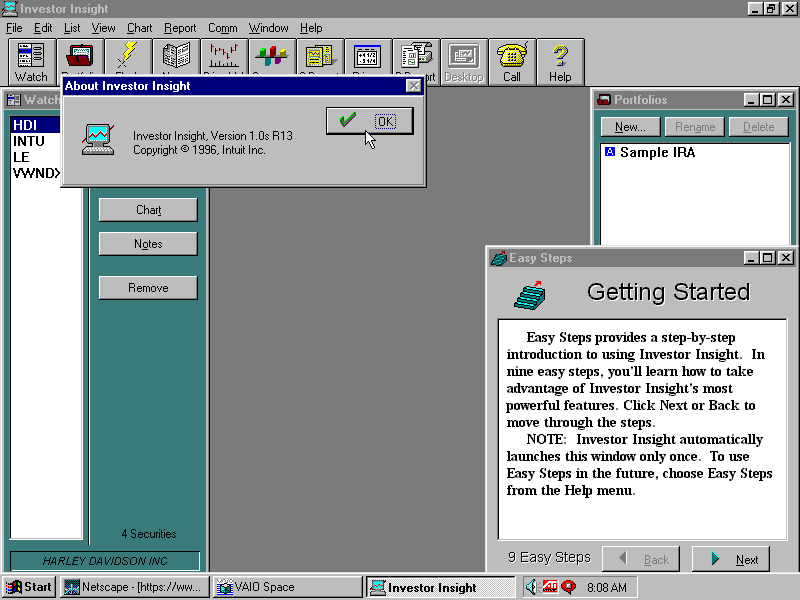Click the Portfolio briefcase toolbar icon

pyautogui.click(x=80, y=58)
